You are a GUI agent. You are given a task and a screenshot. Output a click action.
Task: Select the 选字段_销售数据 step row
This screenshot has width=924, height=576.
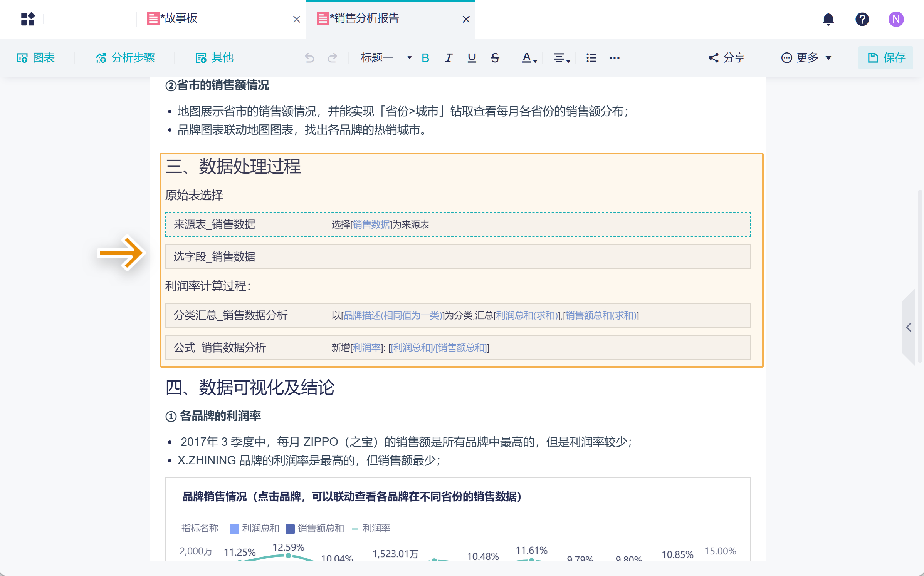[458, 257]
